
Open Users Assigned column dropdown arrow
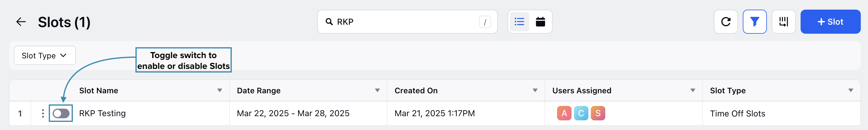click(x=693, y=90)
